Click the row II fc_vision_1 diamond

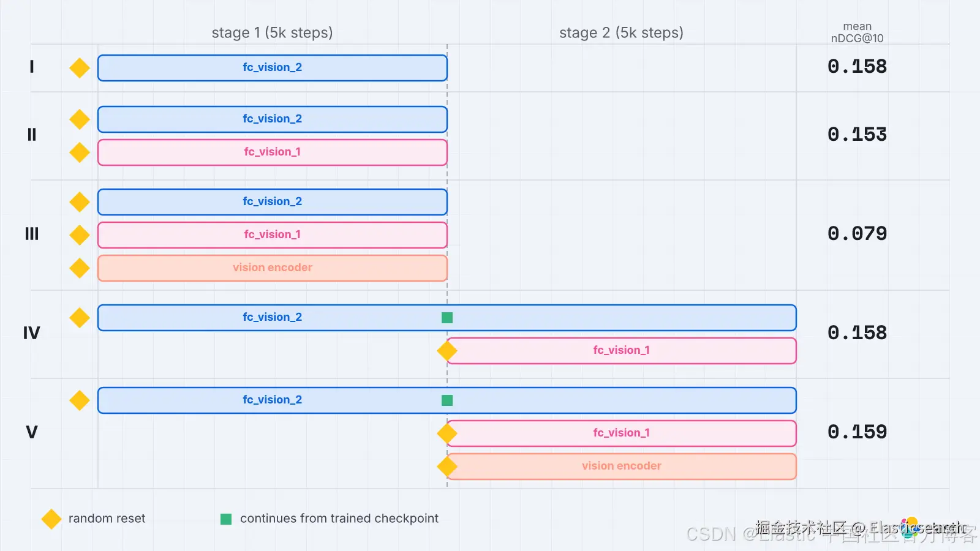coord(80,152)
